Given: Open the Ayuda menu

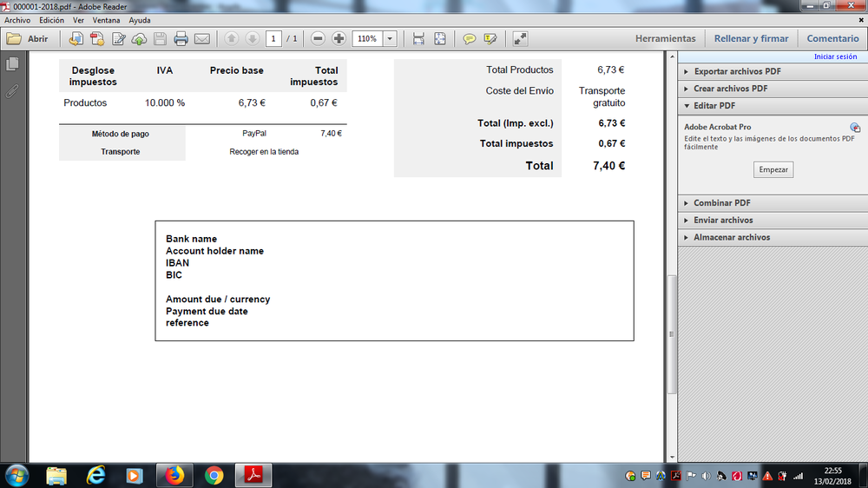Looking at the screenshot, I should pyautogui.click(x=140, y=20).
